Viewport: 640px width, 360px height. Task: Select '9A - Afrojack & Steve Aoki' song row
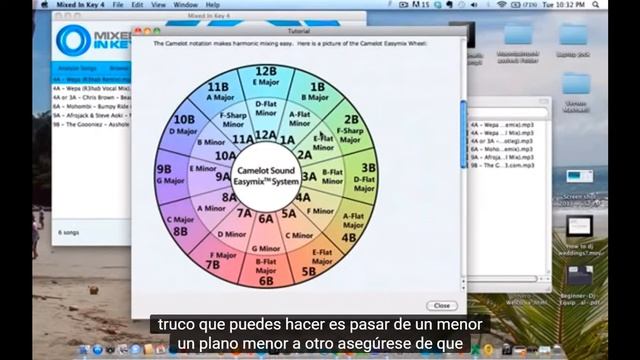pyautogui.click(x=91, y=116)
